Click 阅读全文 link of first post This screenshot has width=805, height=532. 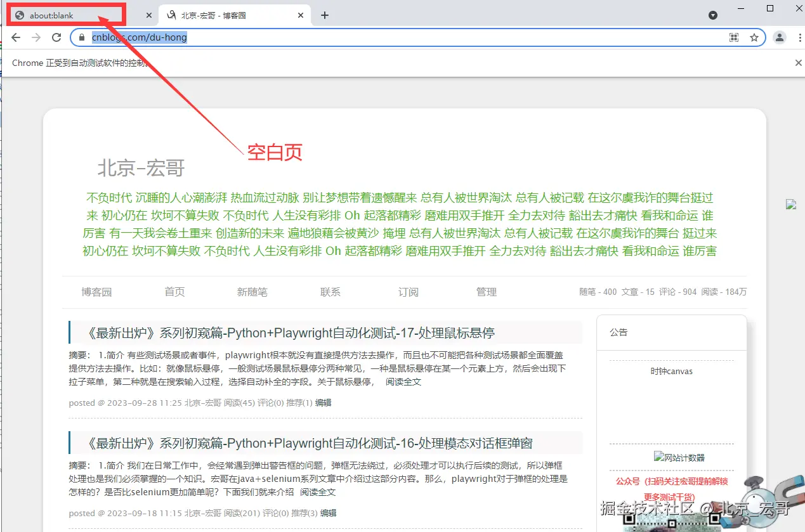click(x=403, y=382)
